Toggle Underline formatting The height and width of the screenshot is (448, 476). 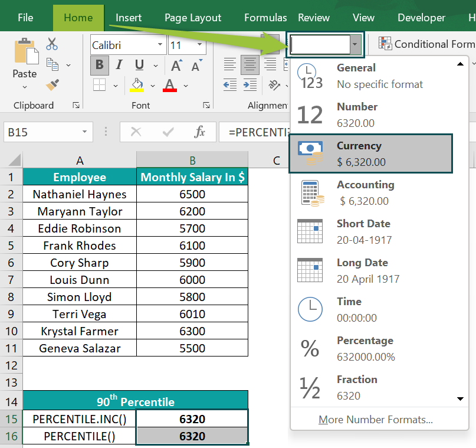(139, 65)
